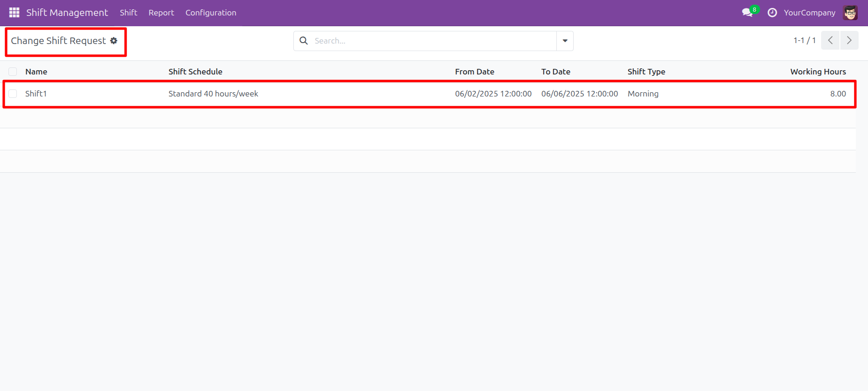
Task: Open the chat messages icon
Action: (748, 13)
